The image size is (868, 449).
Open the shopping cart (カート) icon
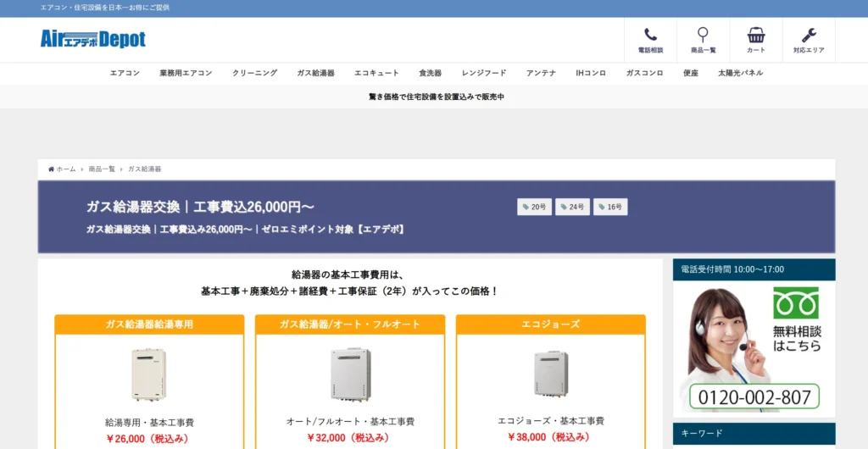[x=755, y=36]
